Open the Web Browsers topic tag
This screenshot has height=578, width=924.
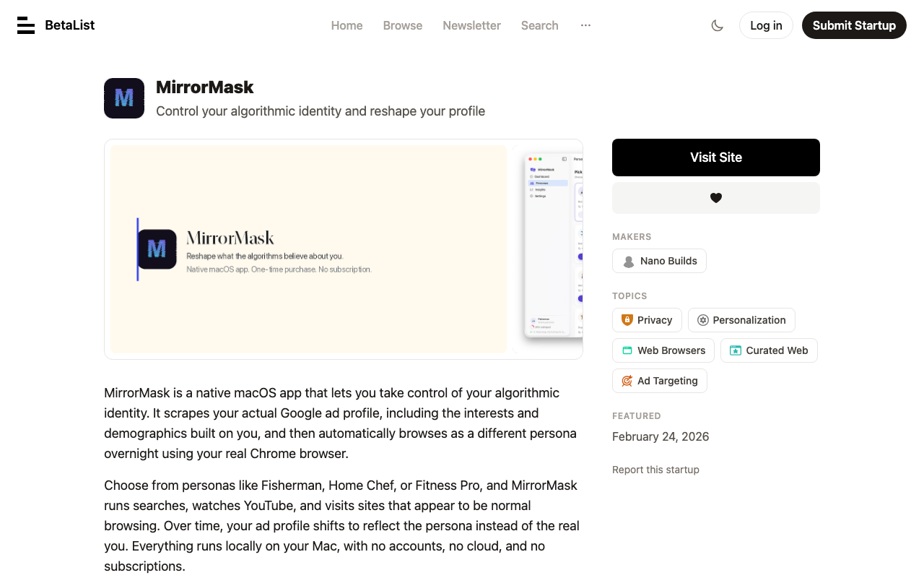click(x=663, y=350)
